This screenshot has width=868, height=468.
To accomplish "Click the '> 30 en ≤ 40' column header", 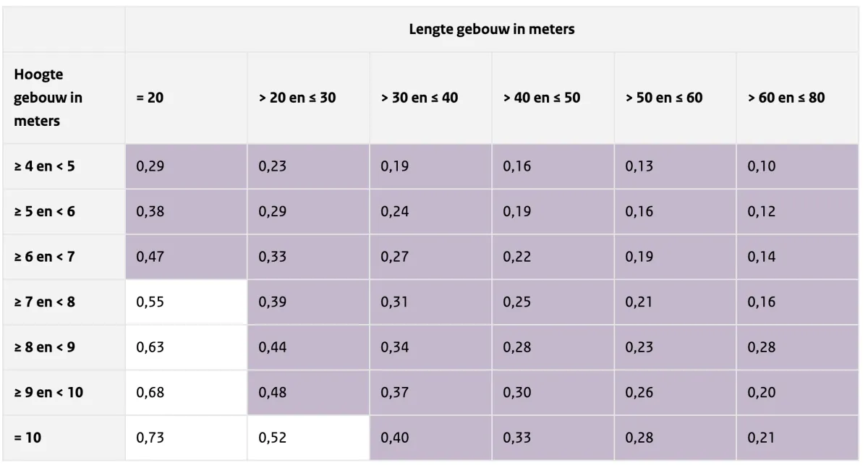I will [x=420, y=98].
